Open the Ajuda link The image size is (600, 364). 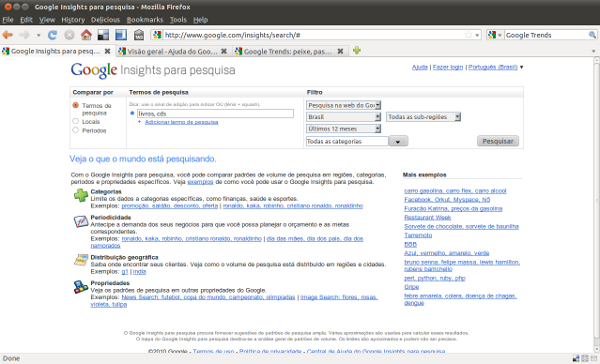tap(420, 67)
